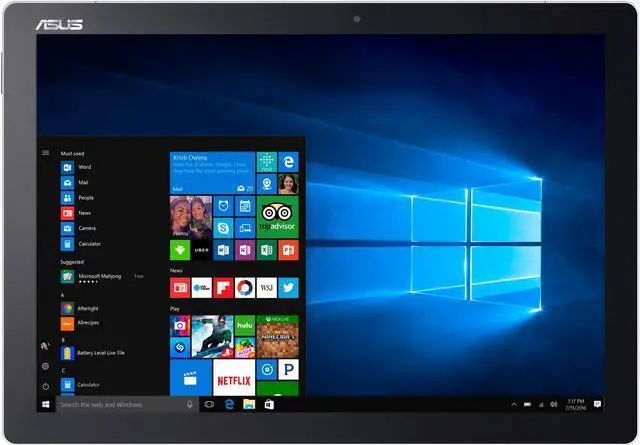The height and width of the screenshot is (445, 640).
Task: Open the contact photo tile beside webcam tile
Action: click(288, 184)
